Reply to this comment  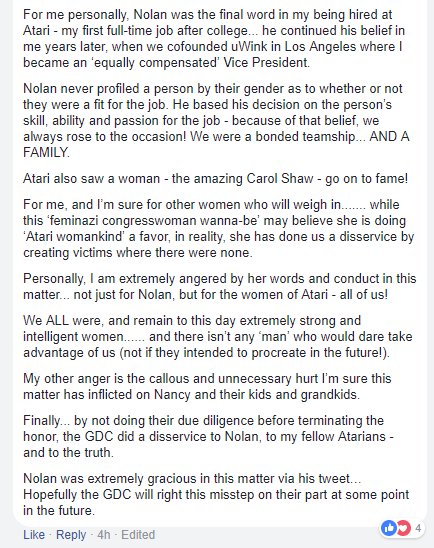(71, 535)
